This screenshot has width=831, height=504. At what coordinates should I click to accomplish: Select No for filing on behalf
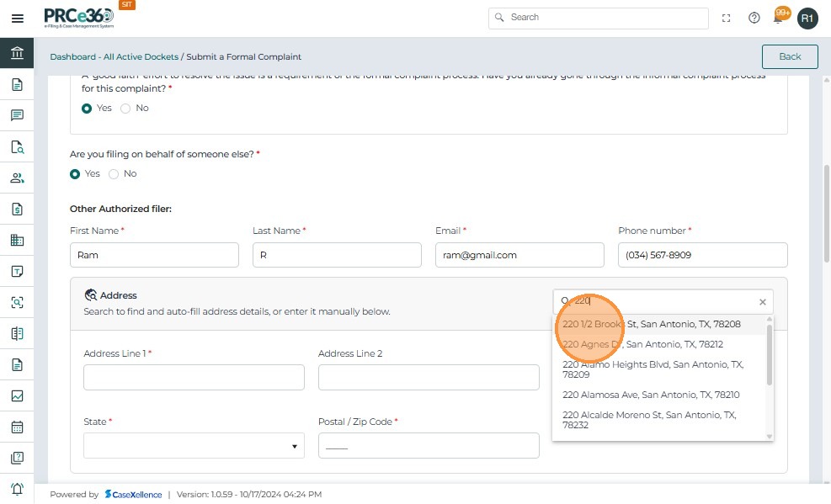coord(114,174)
